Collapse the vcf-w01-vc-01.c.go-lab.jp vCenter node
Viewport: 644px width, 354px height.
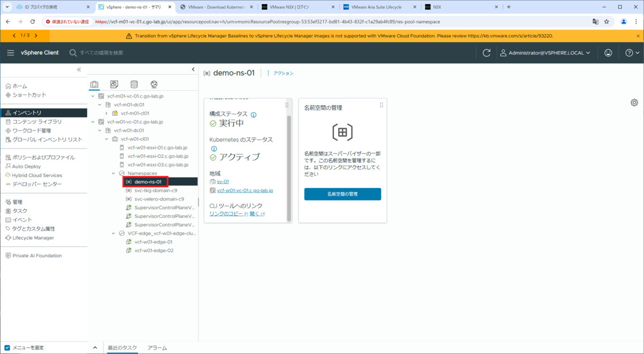coord(93,122)
